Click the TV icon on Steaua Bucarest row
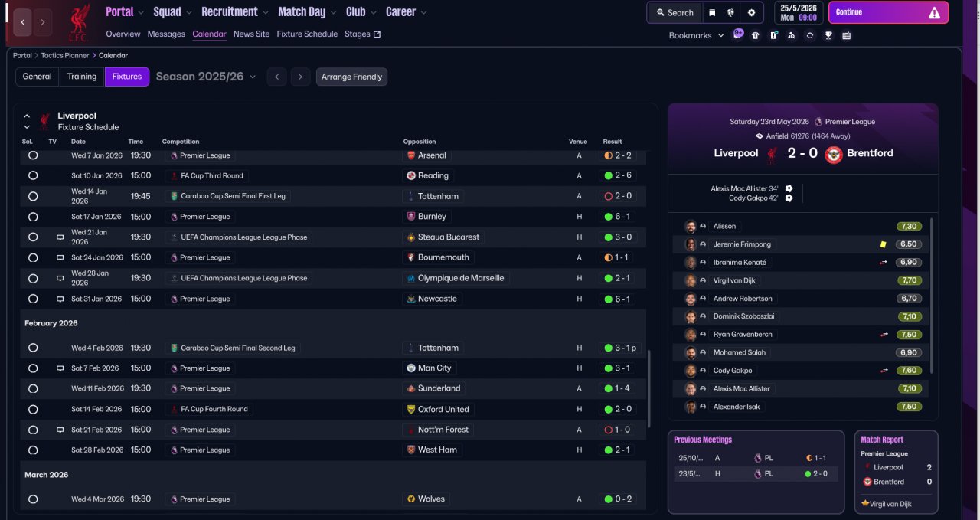The image size is (980, 520). [x=60, y=237]
